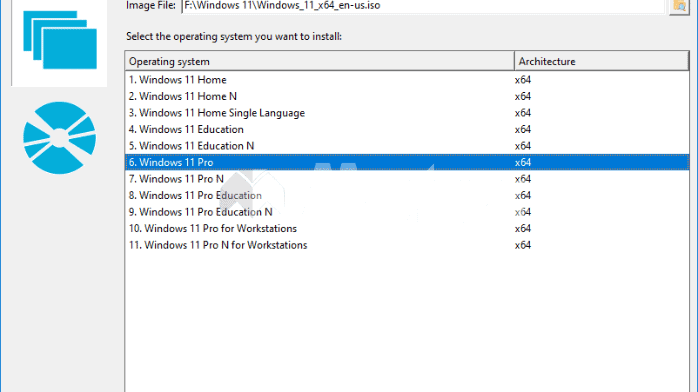Image resolution: width=698 pixels, height=392 pixels.
Task: Select 2. Windows 11 Home N
Action: (x=183, y=96)
